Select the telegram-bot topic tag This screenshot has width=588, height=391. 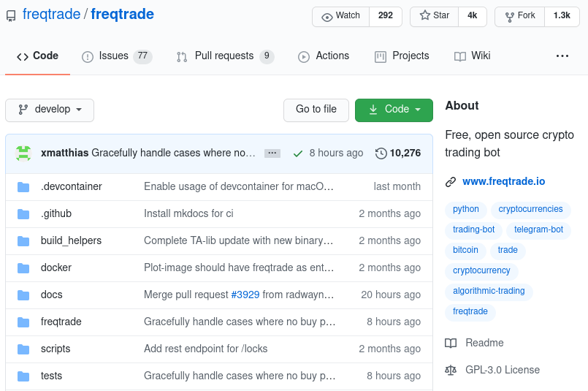pos(538,229)
